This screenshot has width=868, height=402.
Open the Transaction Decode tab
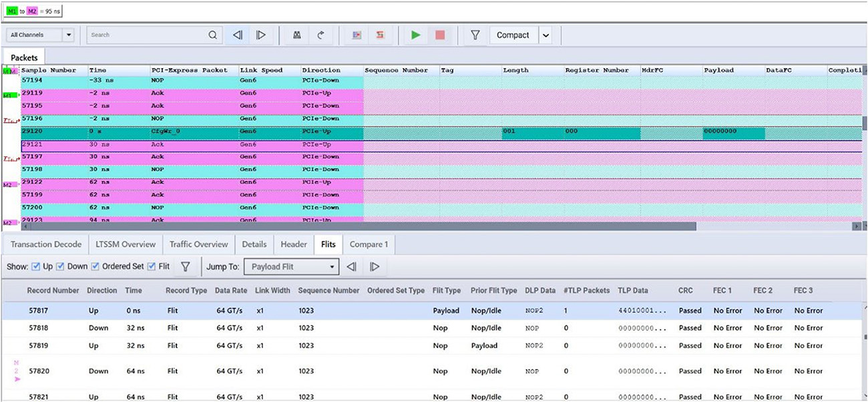click(x=46, y=244)
